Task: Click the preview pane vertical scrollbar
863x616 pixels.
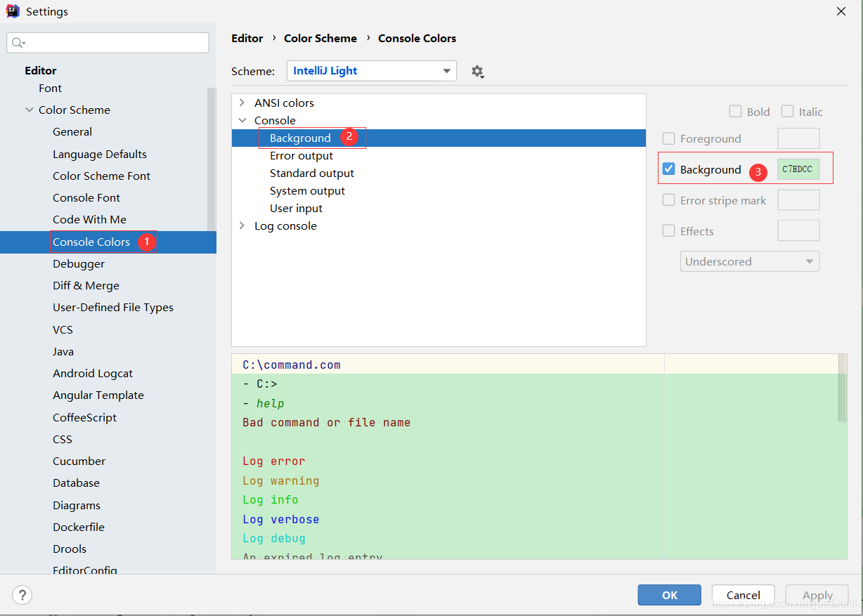Action: [842, 388]
